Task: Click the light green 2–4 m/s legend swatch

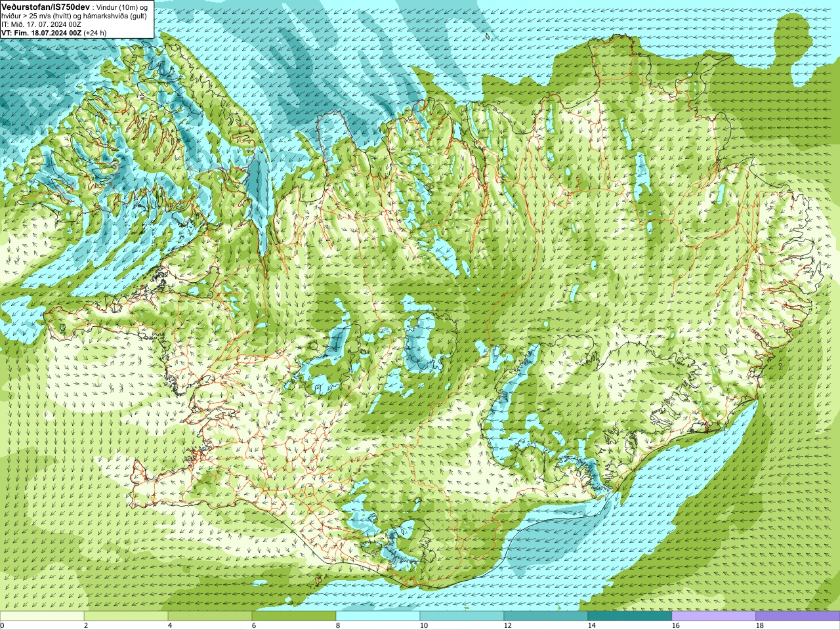Action: [126, 616]
